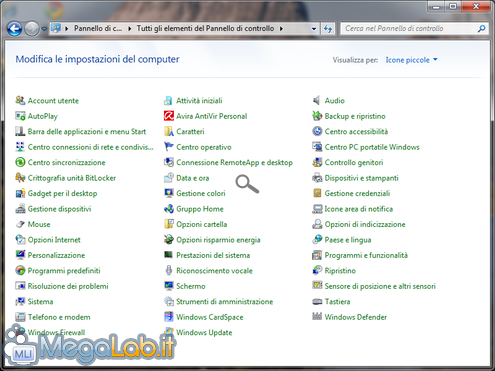Open the Audio speaker icon
This screenshot has width=495, height=371.
point(317,100)
